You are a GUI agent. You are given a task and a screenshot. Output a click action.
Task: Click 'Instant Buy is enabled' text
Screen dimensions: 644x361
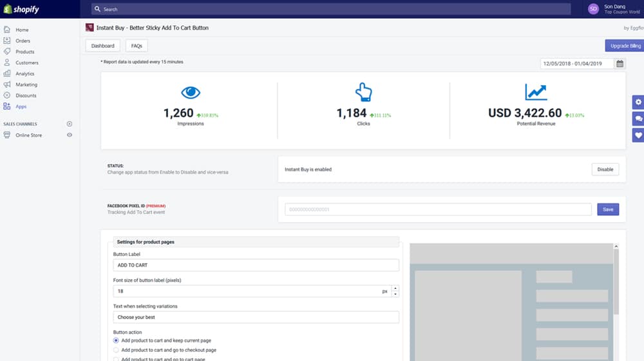coord(308,170)
